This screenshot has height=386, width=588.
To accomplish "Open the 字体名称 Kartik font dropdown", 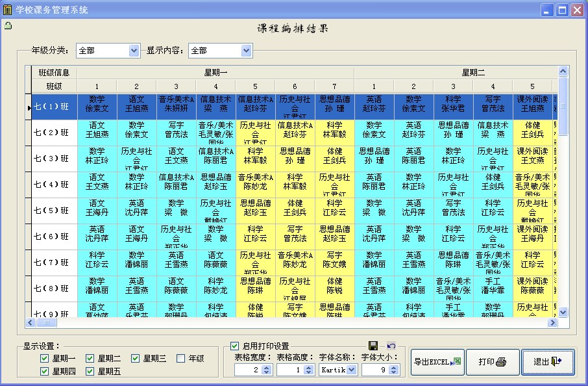I will pos(351,370).
